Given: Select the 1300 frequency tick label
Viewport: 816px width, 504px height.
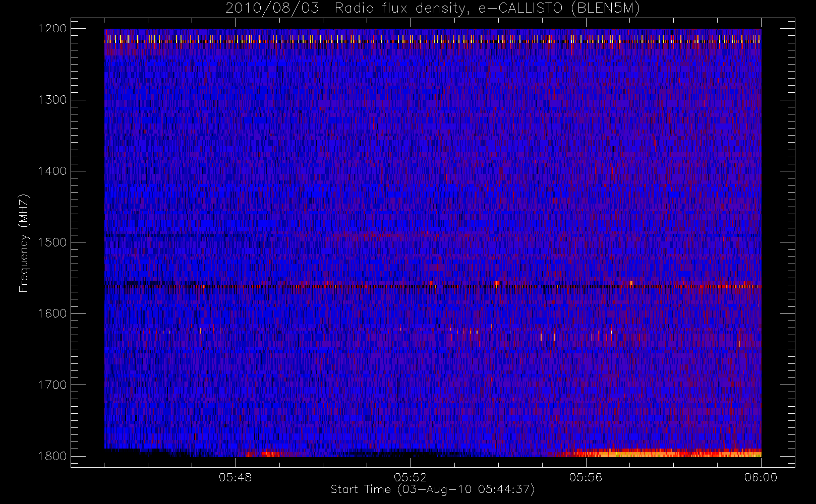Looking at the screenshot, I should [52, 100].
